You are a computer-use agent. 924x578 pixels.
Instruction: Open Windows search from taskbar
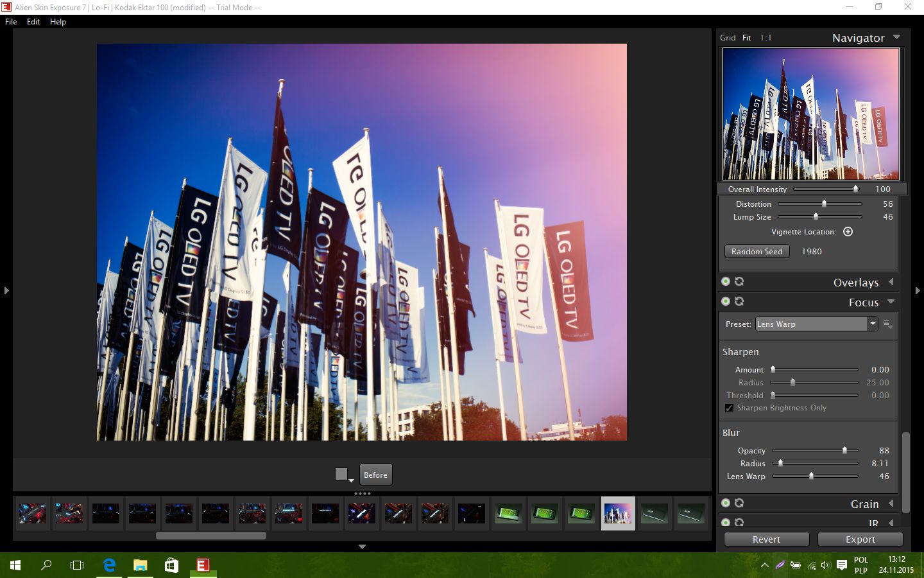point(46,565)
